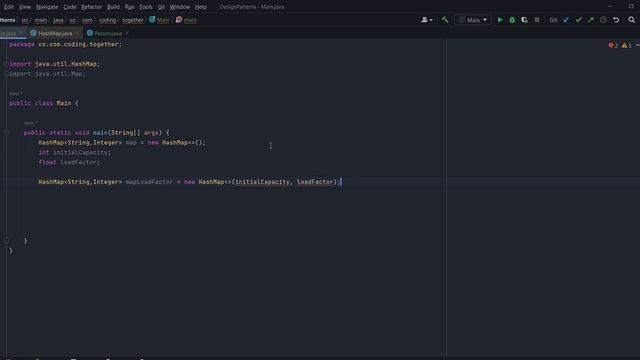This screenshot has height=360, width=640.
Task: Rollback changes with the undo arrow icon
Action: point(616,20)
